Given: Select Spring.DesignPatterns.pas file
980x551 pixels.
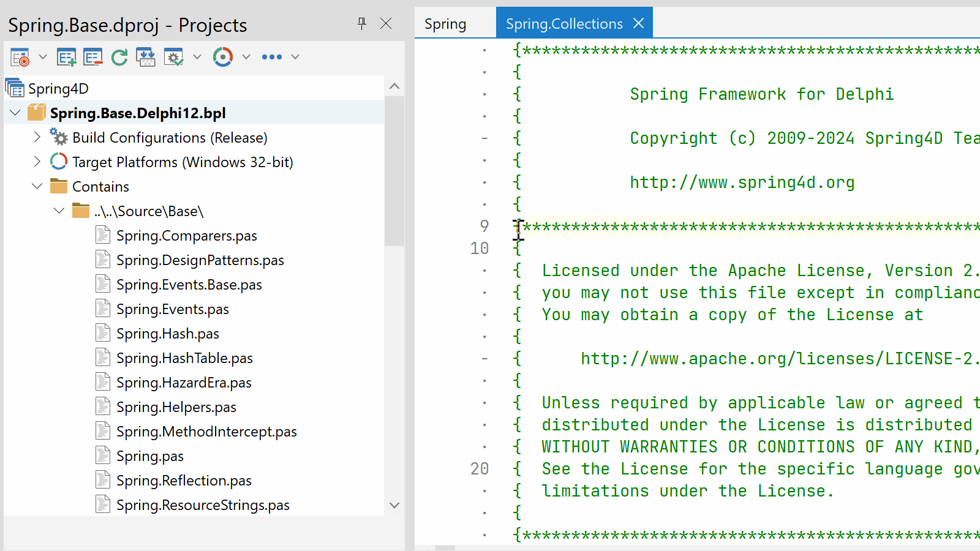Looking at the screenshot, I should (x=200, y=260).
